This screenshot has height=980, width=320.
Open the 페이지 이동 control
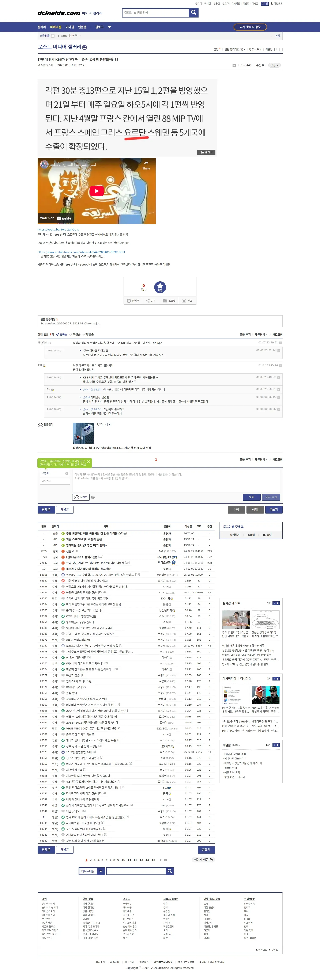(x=204, y=860)
